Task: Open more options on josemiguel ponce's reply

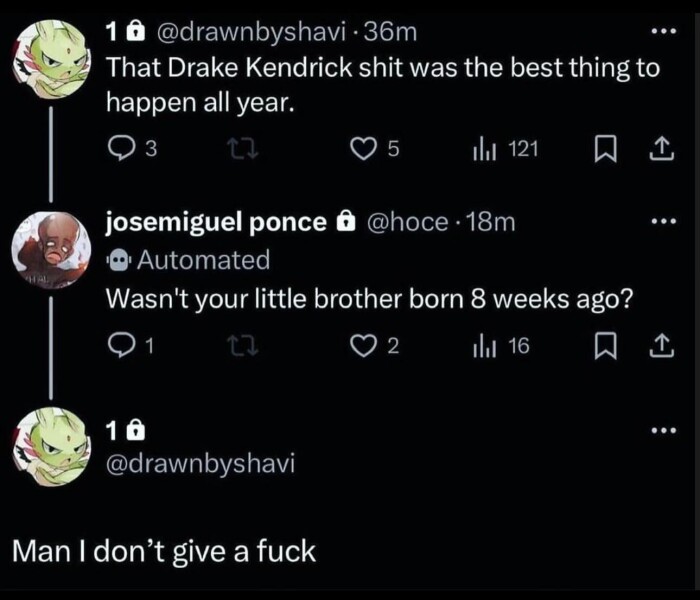Action: [x=662, y=222]
